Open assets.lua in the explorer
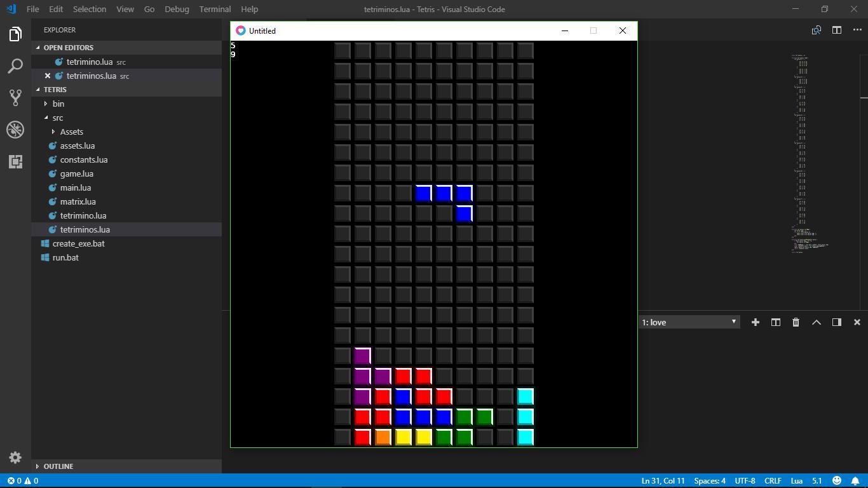This screenshot has width=868, height=488. coord(126,146)
